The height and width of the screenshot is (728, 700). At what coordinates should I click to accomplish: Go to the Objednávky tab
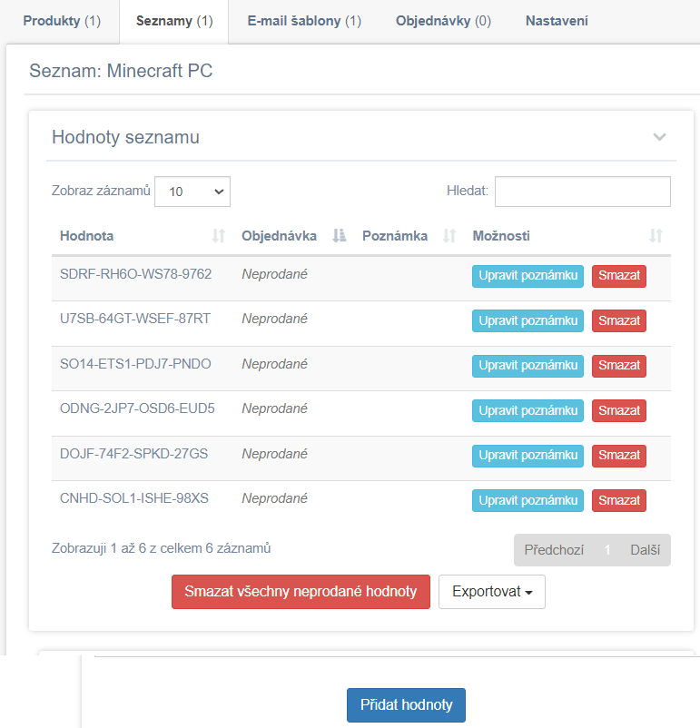click(443, 21)
